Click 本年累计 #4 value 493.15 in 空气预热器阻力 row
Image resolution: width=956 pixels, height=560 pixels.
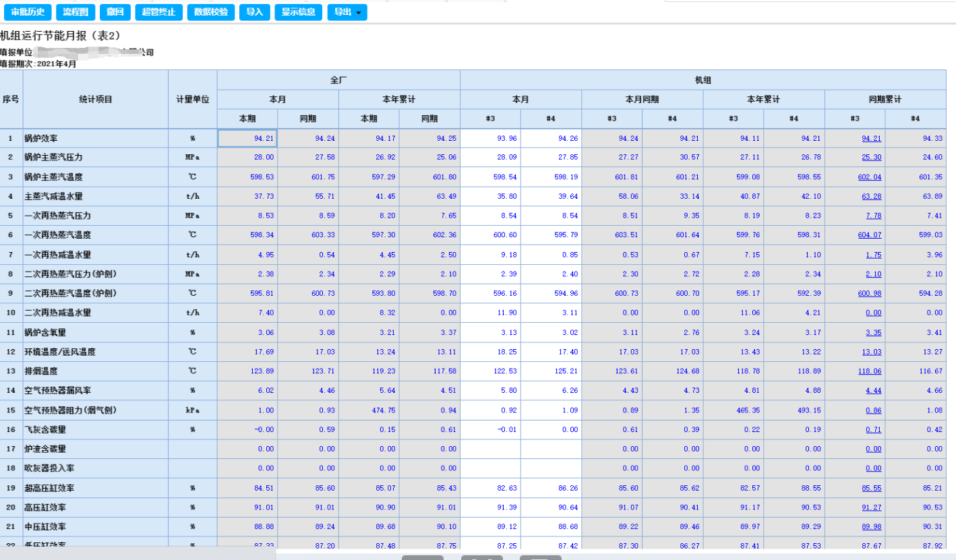(x=794, y=410)
